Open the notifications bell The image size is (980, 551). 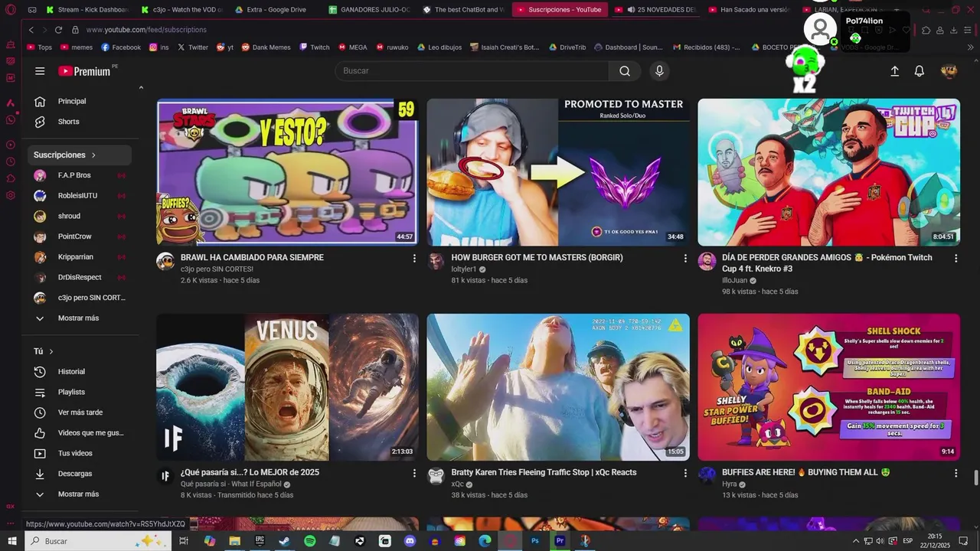coord(920,71)
